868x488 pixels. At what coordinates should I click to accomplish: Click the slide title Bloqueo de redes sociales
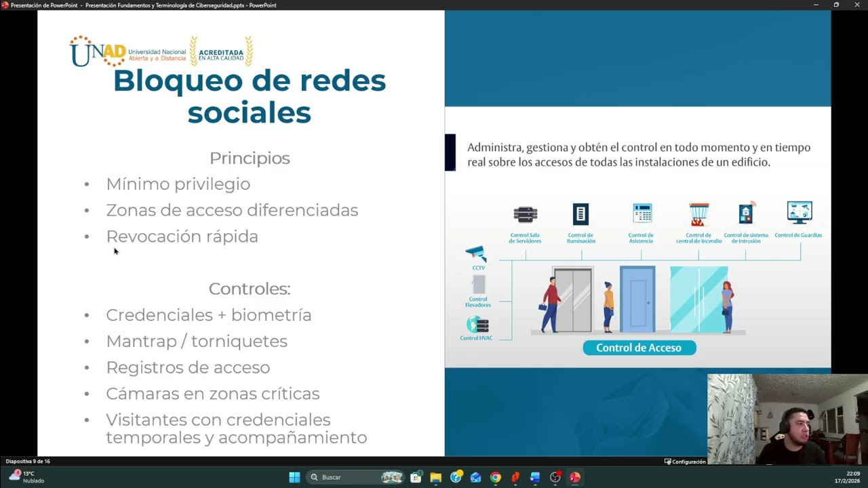point(250,96)
